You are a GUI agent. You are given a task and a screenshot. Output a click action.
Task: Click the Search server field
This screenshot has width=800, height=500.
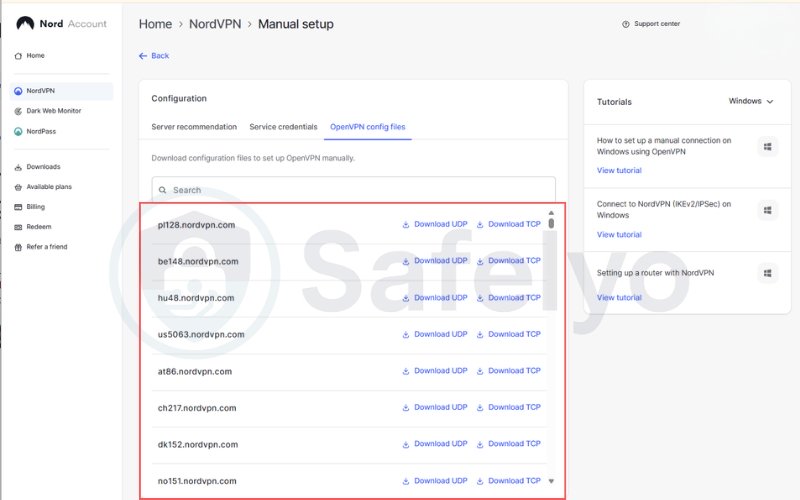tap(353, 190)
